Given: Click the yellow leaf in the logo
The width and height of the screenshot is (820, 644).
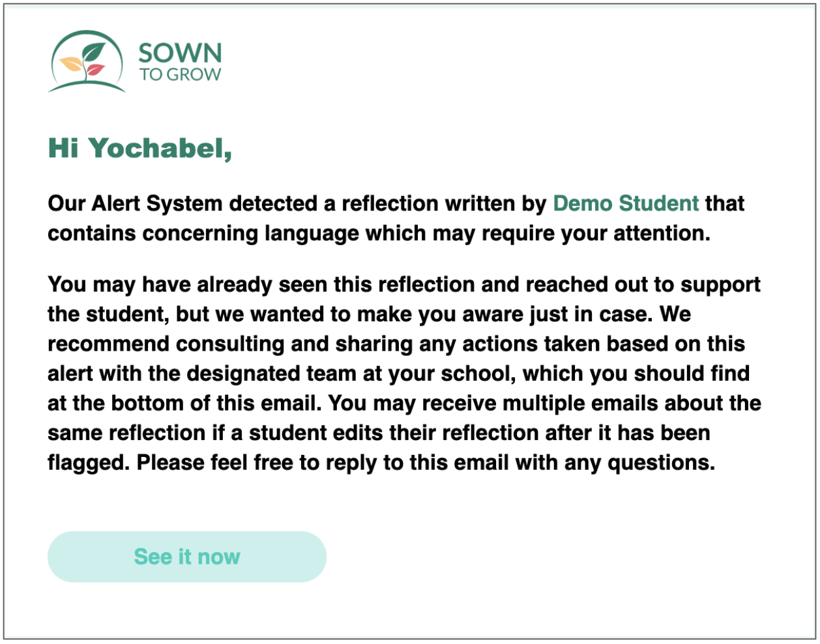Looking at the screenshot, I should point(70,64).
